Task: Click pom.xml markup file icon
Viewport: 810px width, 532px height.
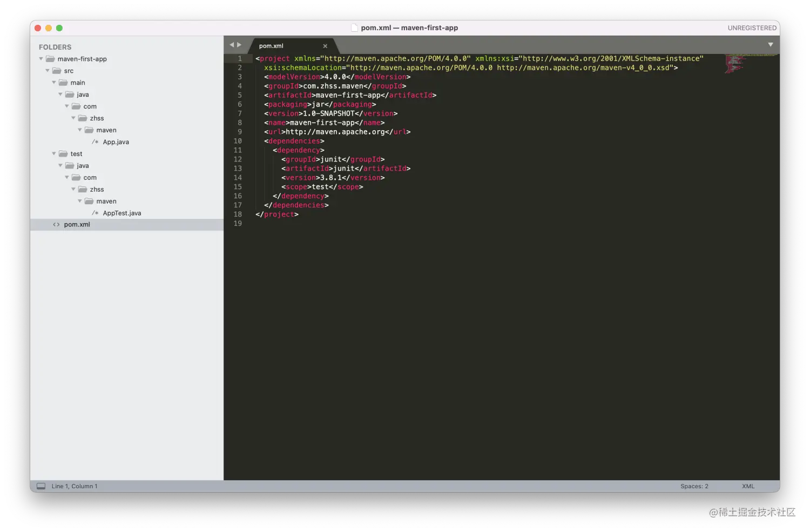Action: coord(56,225)
